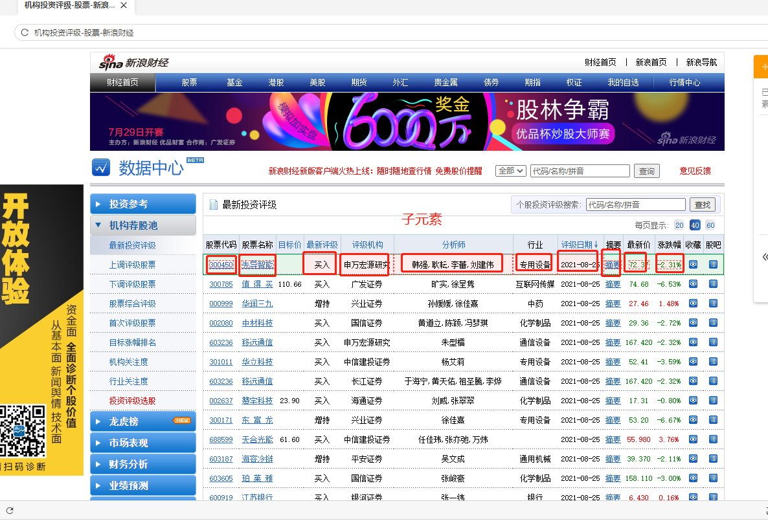The image size is (768, 532).
Task: Open 投资评级选股 sidebar link
Action: click(132, 401)
